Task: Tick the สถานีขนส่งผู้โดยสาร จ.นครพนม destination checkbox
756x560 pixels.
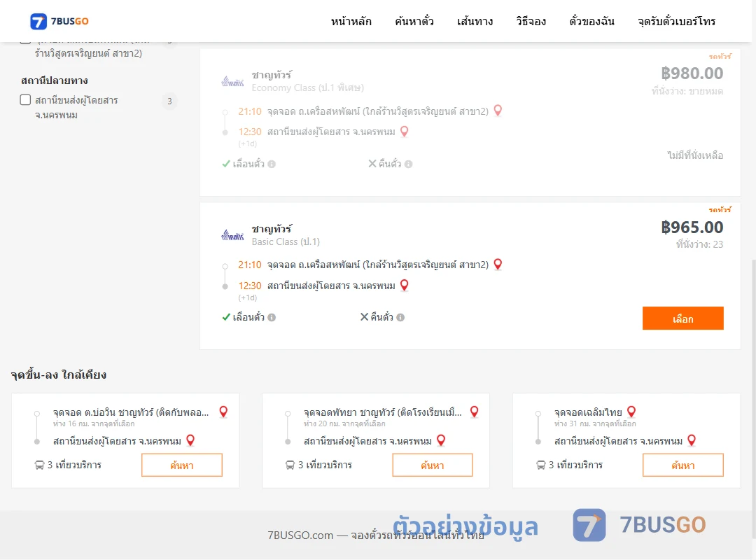Action: pyautogui.click(x=26, y=100)
